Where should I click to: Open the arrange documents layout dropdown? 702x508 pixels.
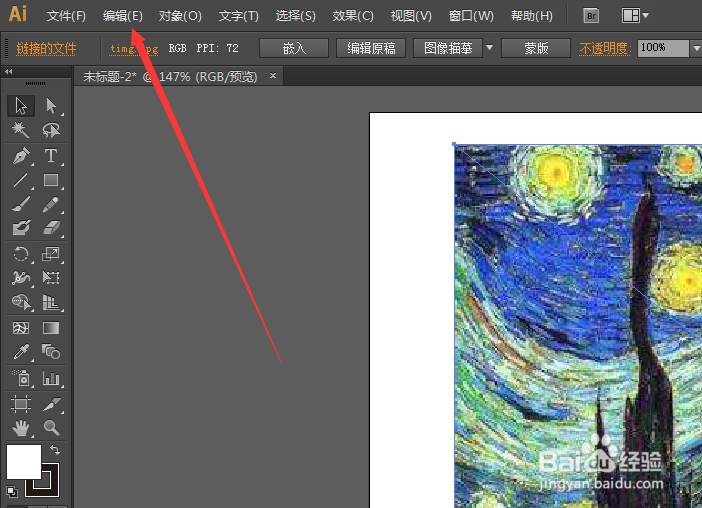635,16
